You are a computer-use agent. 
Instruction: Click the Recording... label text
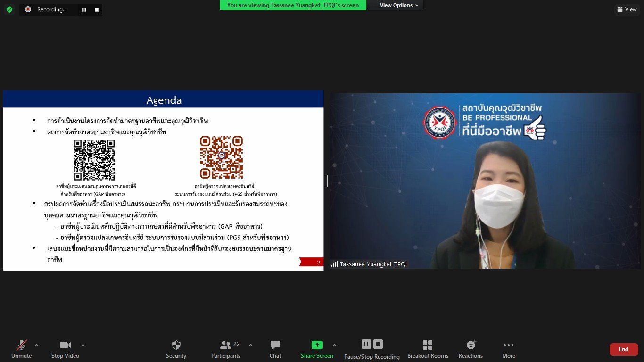point(52,9)
